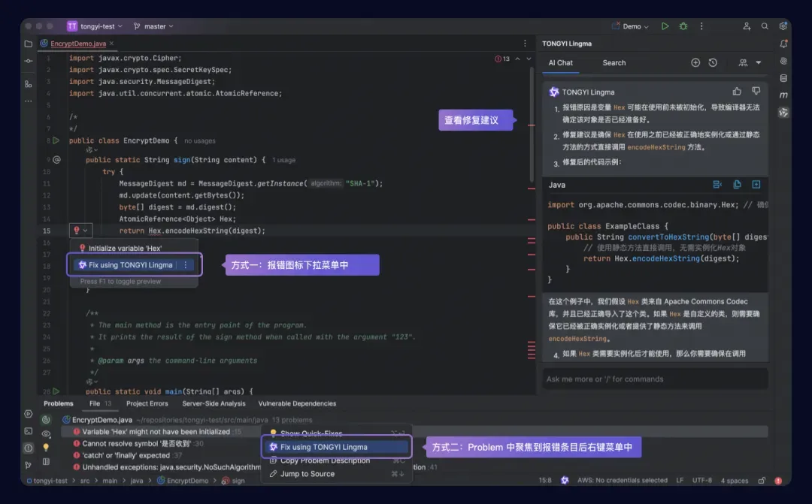Click the 4 spaces indent setting

click(x=735, y=481)
